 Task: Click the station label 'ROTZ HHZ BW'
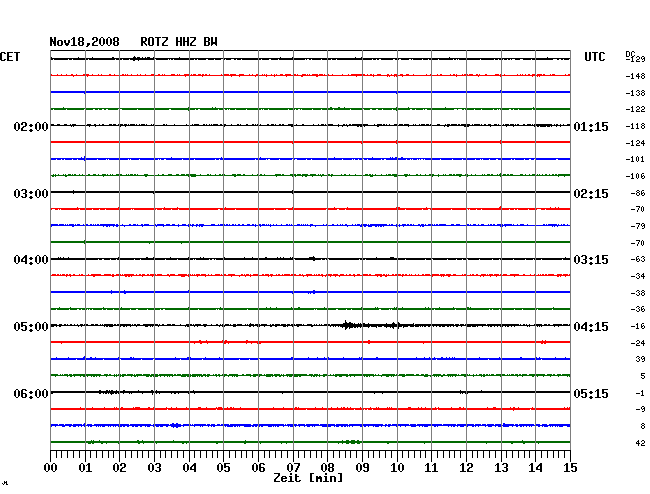click(179, 42)
